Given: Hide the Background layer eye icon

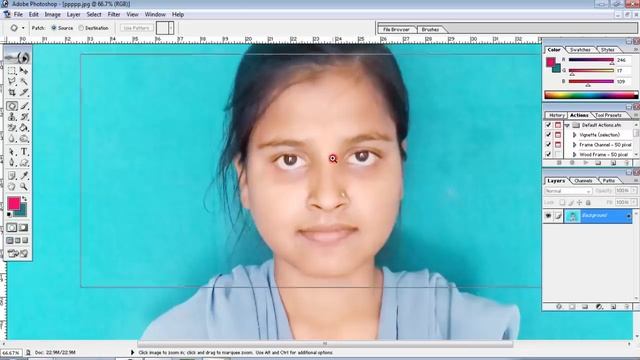Looking at the screenshot, I should coord(548,216).
